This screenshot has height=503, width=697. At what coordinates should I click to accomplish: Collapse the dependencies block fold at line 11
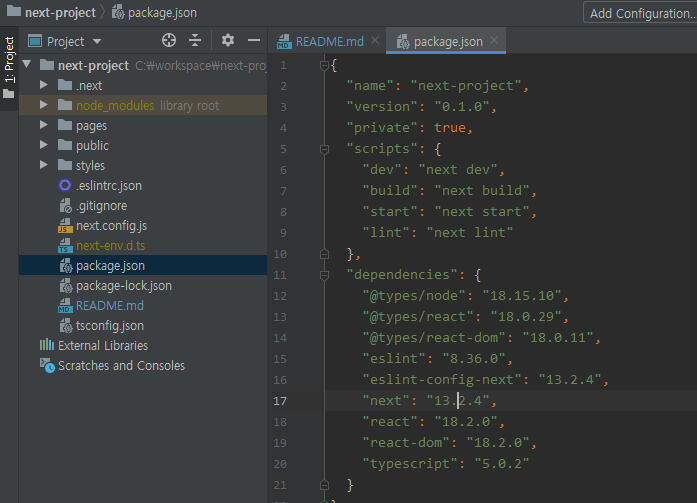[324, 275]
